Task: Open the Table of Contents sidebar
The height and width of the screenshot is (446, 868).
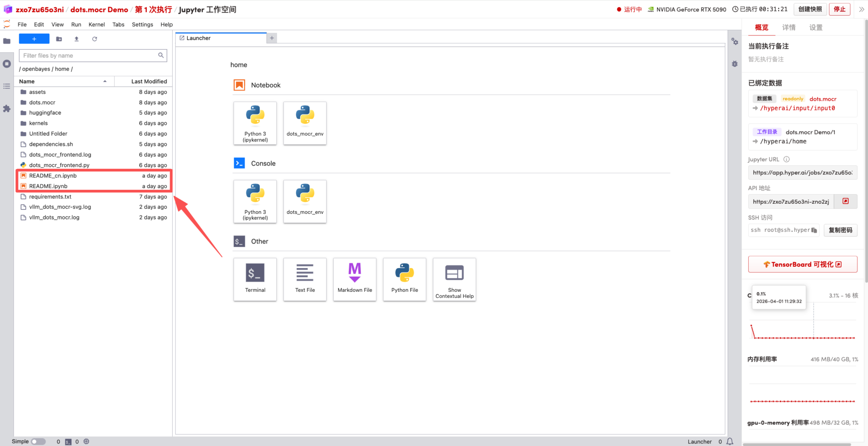Action: tap(7, 86)
